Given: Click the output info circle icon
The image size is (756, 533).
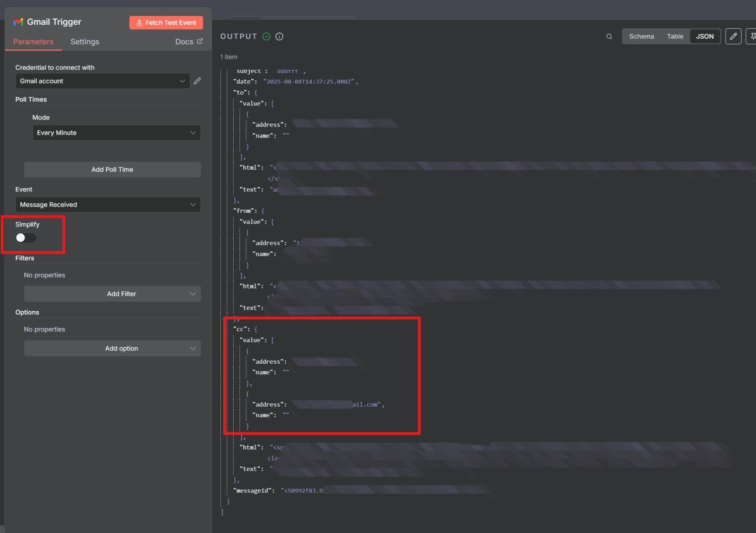Looking at the screenshot, I should coord(279,37).
